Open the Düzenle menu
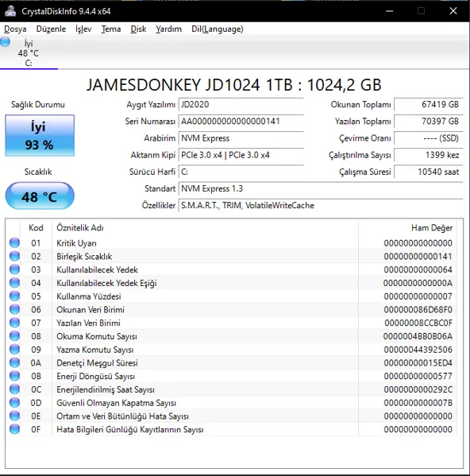This screenshot has height=476, width=470. [51, 29]
